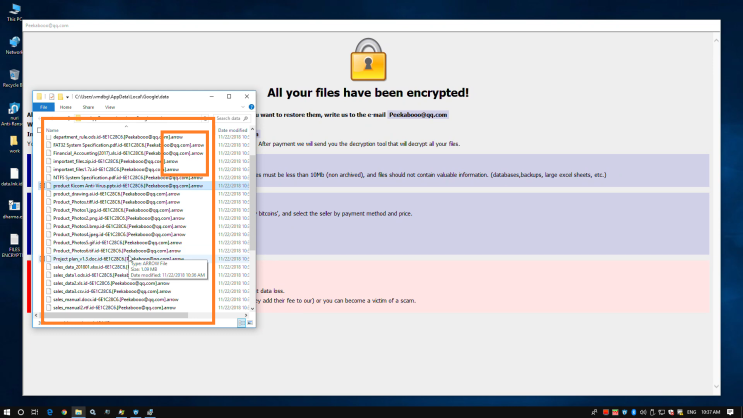Click ransom note window scroll down arrow
The height and width of the screenshot is (418, 743).
(x=716, y=386)
